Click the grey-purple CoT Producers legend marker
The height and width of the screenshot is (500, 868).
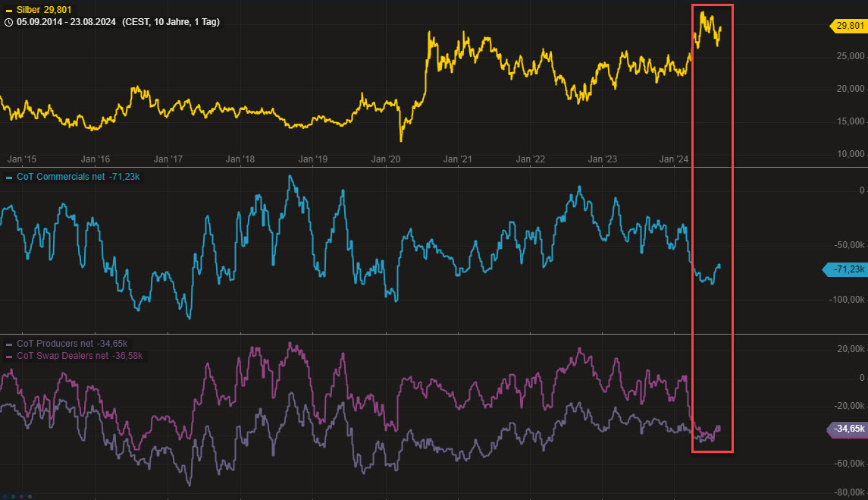pyautogui.click(x=8, y=344)
